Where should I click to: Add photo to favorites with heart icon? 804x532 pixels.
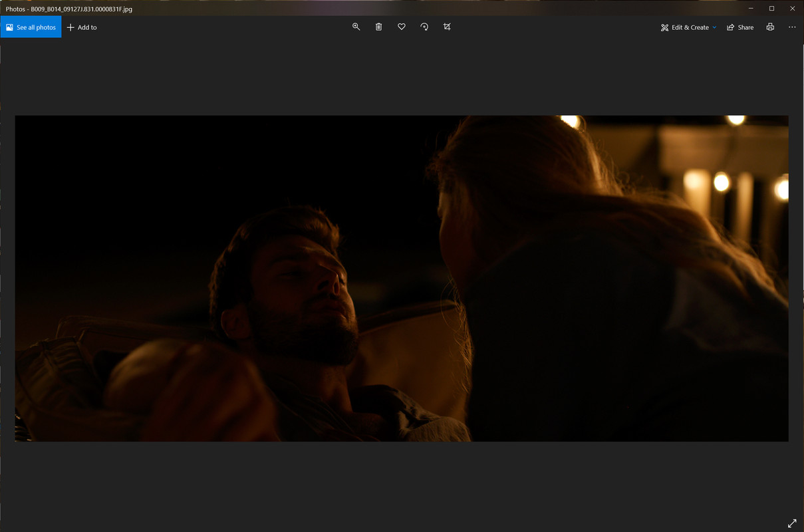[x=402, y=27]
